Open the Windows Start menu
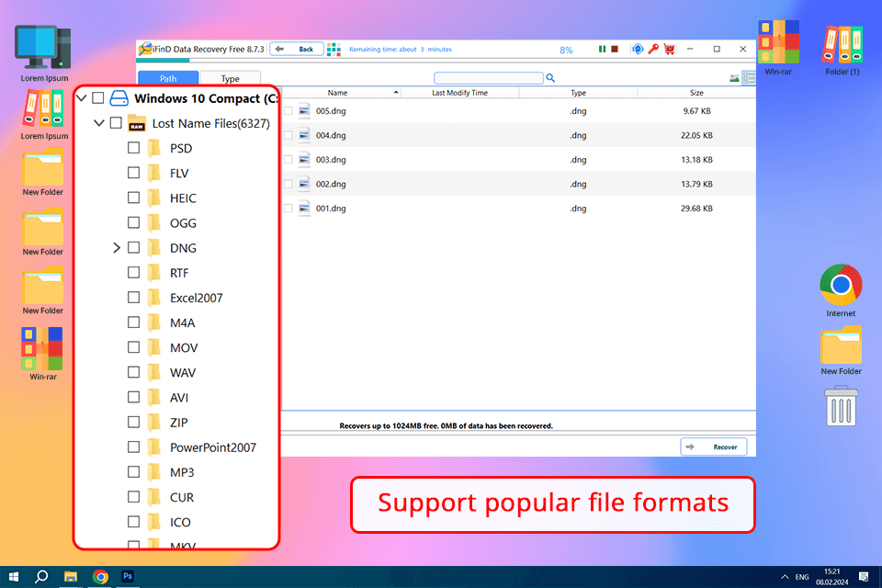Viewport: 882px width, 588px height. coord(14,577)
